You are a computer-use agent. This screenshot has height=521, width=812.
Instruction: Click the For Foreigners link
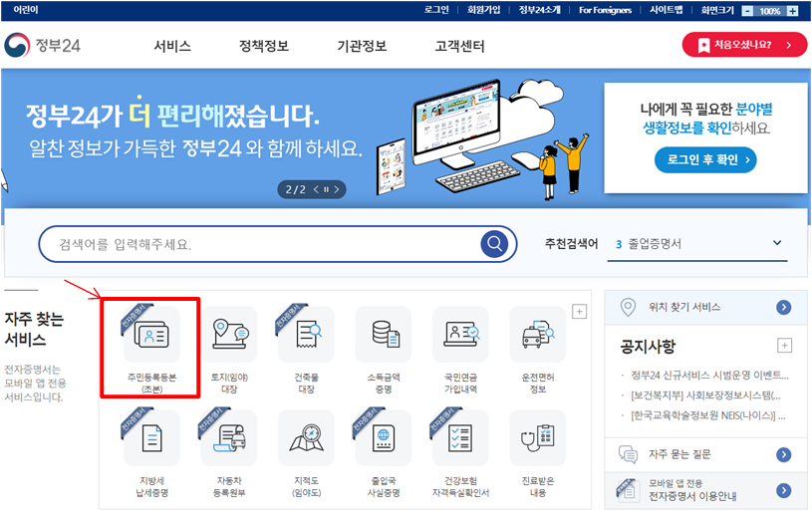[605, 10]
